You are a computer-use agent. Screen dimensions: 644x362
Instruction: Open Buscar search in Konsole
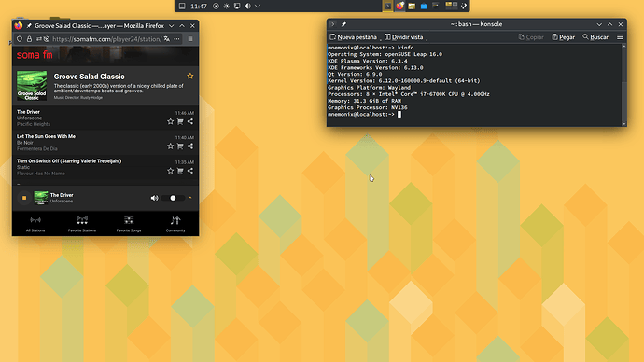[x=595, y=37]
